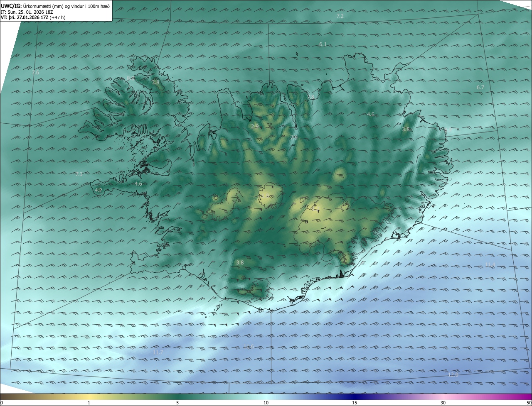Click the 11.4 value label on the map
This screenshot has height=406, width=532.
click(x=490, y=264)
